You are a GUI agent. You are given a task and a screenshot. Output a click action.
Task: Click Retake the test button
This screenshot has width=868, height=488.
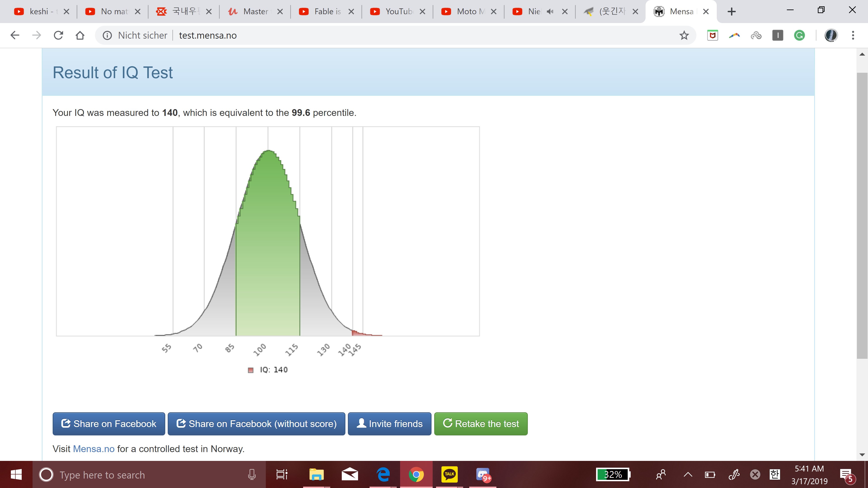[x=481, y=424]
